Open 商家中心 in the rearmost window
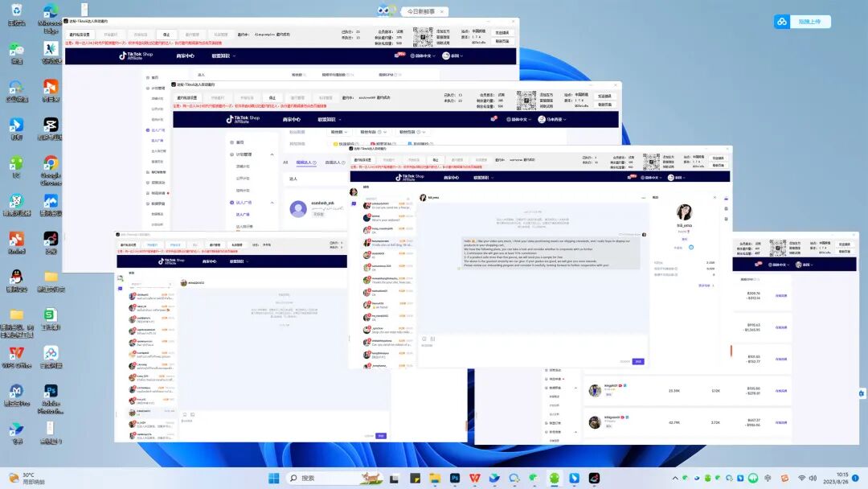The width and height of the screenshot is (868, 489). coord(185,56)
